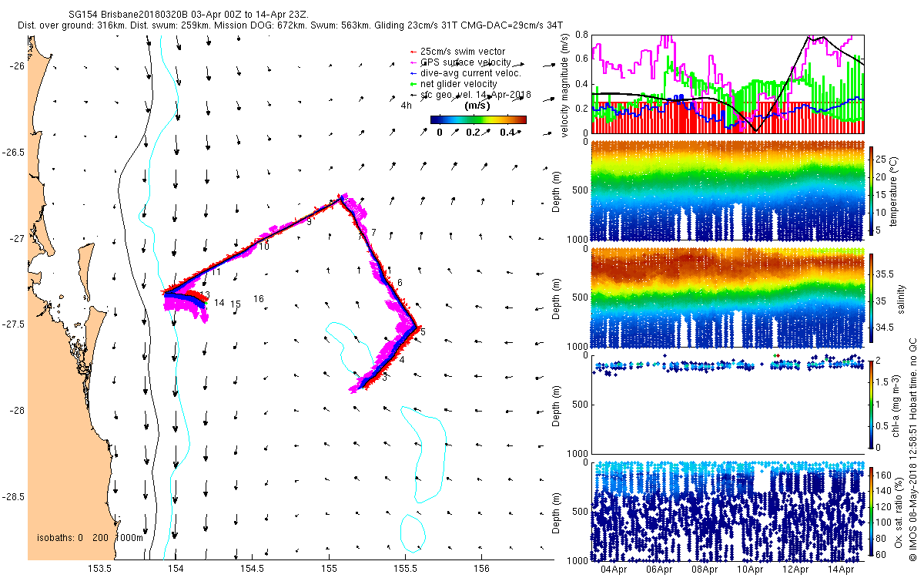Image resolution: width=924 pixels, height=578 pixels.
Task: Click the '14Apr' date tick label
Action: (x=841, y=570)
